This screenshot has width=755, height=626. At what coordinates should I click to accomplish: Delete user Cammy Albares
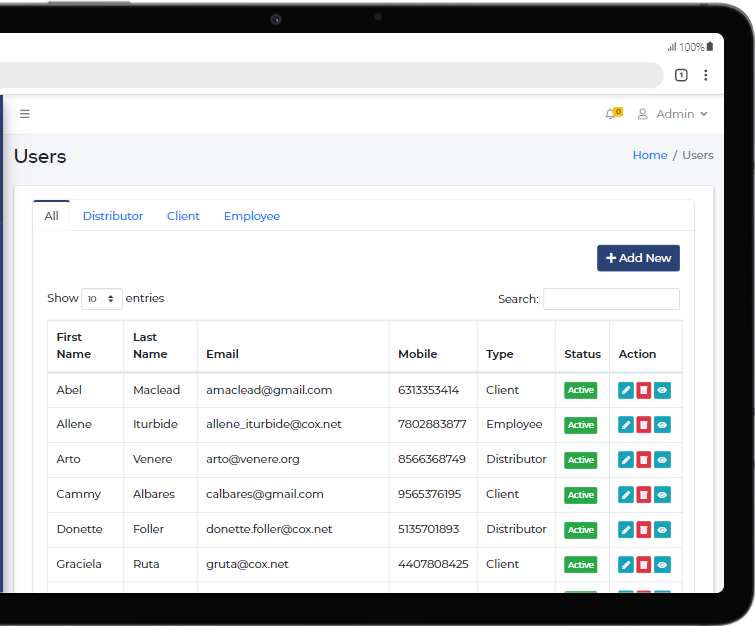pos(644,495)
